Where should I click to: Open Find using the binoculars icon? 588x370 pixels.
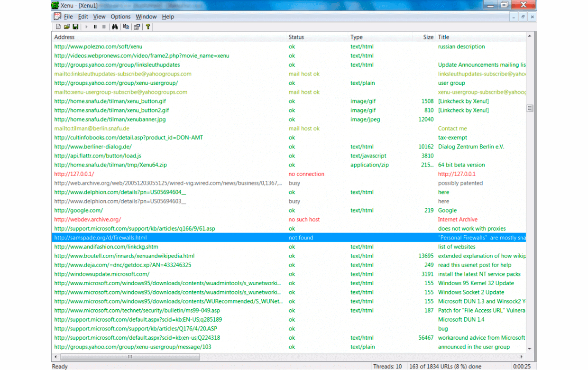pyautogui.click(x=115, y=27)
